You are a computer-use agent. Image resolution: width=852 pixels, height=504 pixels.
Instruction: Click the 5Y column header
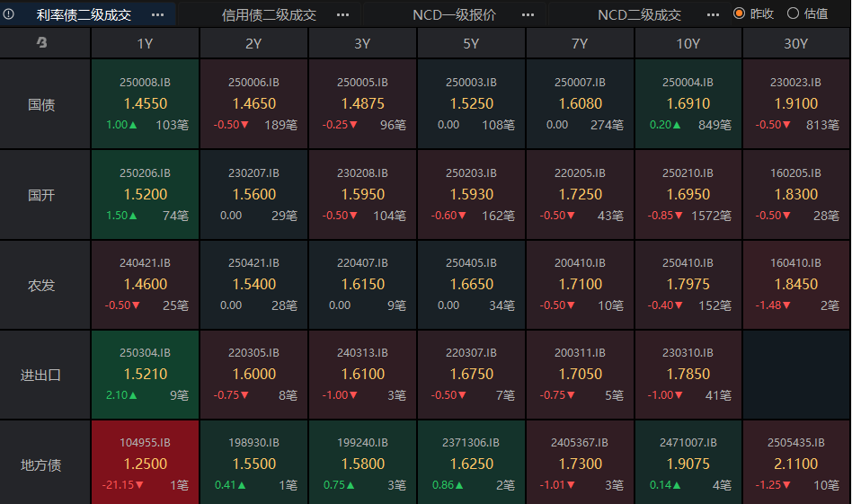471,43
